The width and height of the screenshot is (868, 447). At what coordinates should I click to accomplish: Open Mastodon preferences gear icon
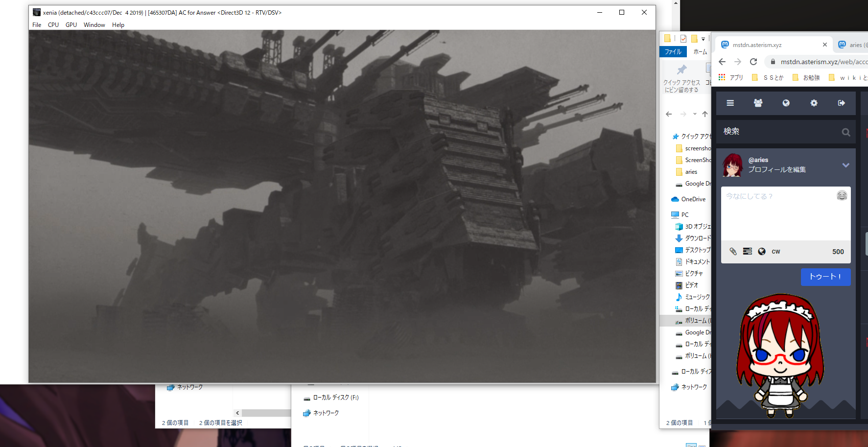(x=814, y=103)
